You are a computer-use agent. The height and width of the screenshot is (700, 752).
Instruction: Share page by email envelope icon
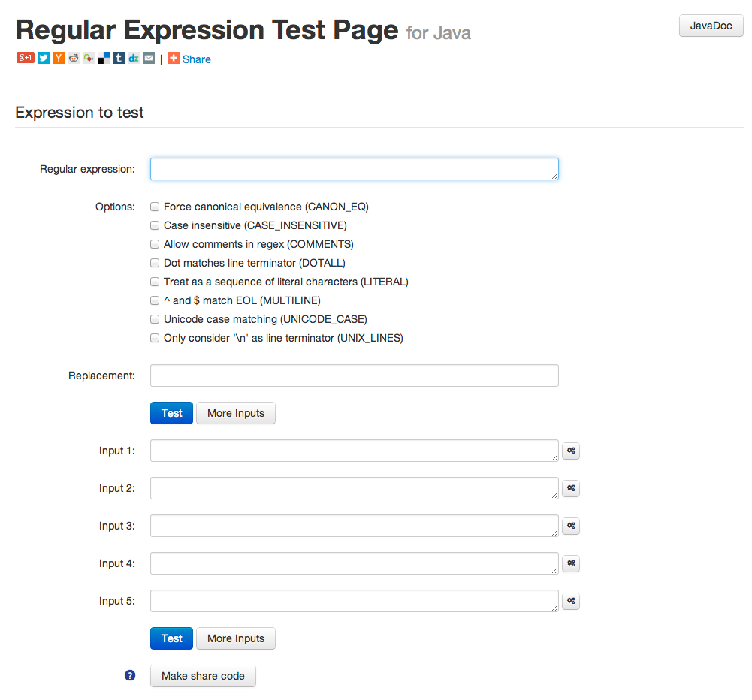[149, 58]
